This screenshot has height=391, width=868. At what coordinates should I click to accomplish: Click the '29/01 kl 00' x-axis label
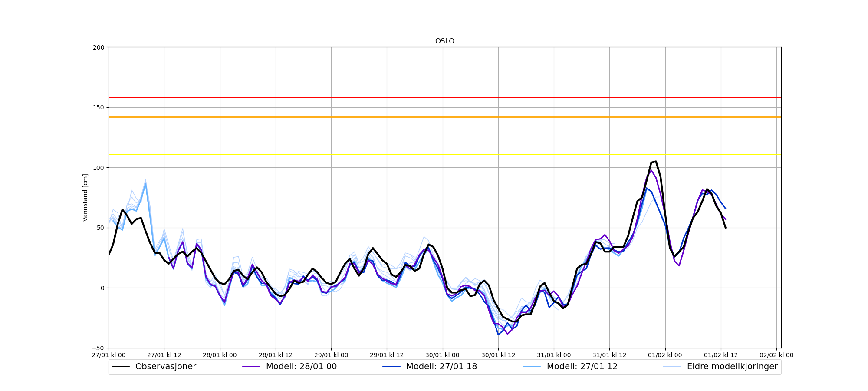(331, 355)
